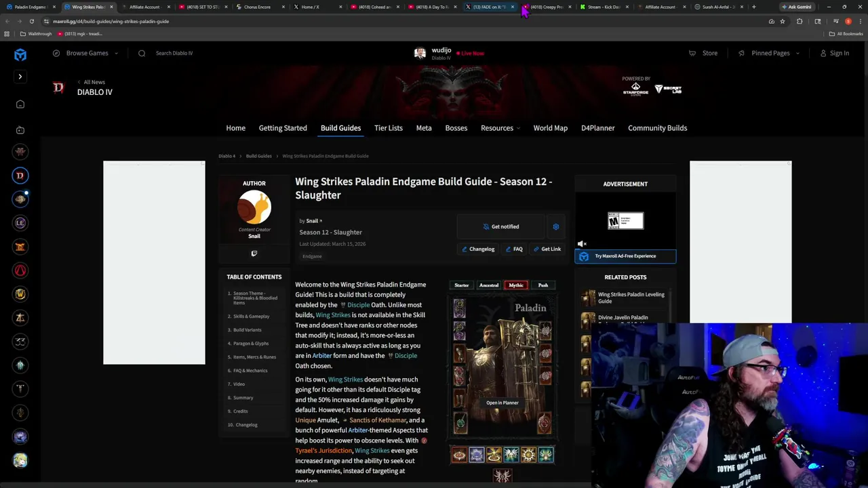Click the Diablo IV red D logo
868x488 pixels.
click(58, 87)
